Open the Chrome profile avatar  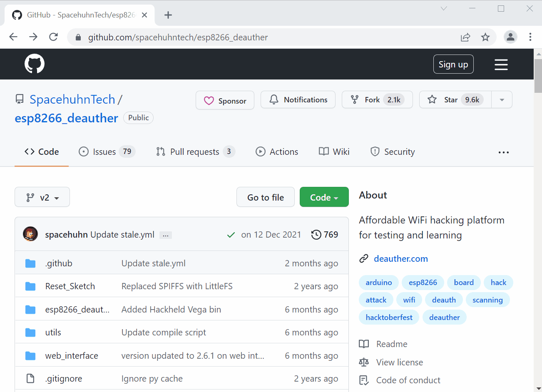[510, 37]
